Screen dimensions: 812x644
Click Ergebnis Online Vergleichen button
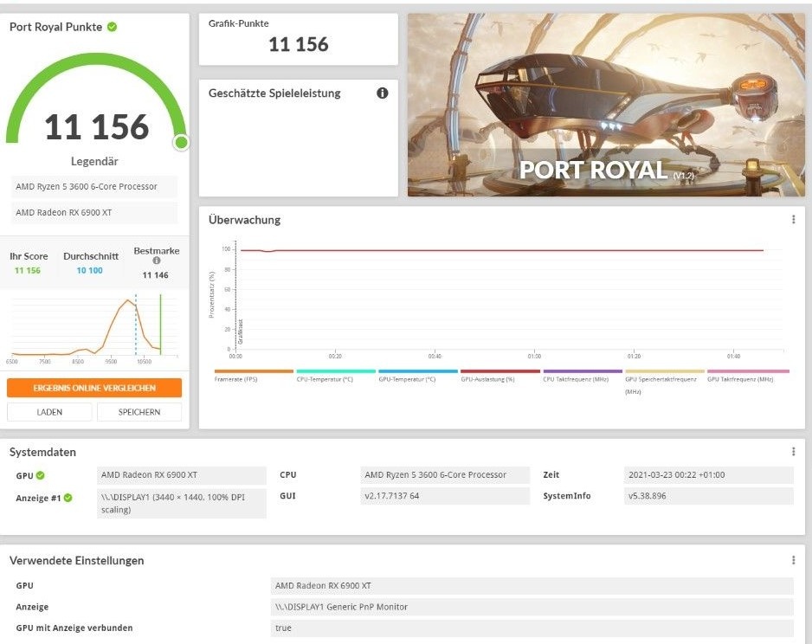[94, 388]
